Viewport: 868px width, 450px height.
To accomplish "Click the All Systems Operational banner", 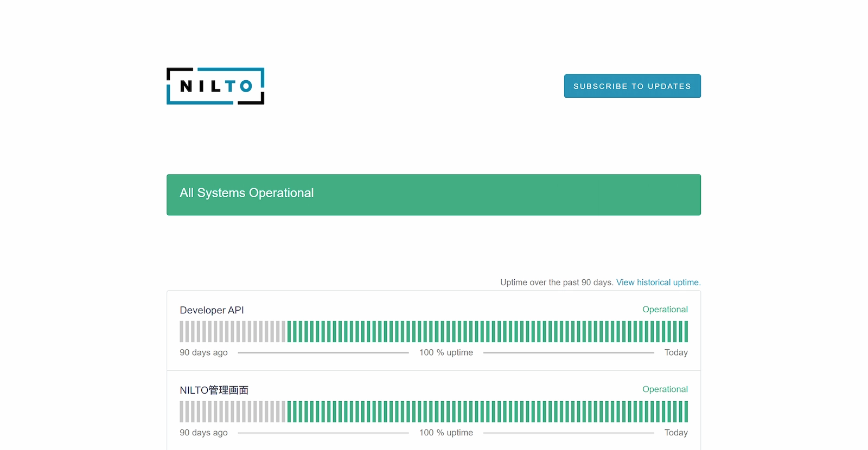I will [433, 195].
